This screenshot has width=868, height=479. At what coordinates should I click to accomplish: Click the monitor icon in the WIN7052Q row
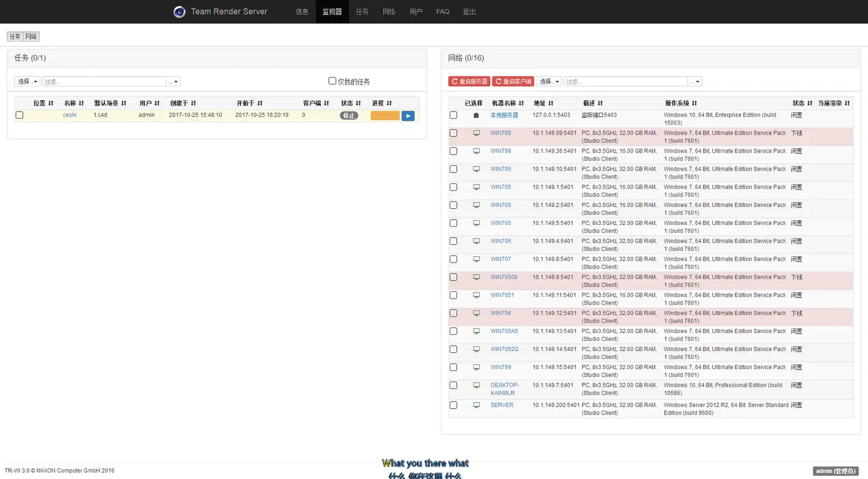tap(476, 349)
